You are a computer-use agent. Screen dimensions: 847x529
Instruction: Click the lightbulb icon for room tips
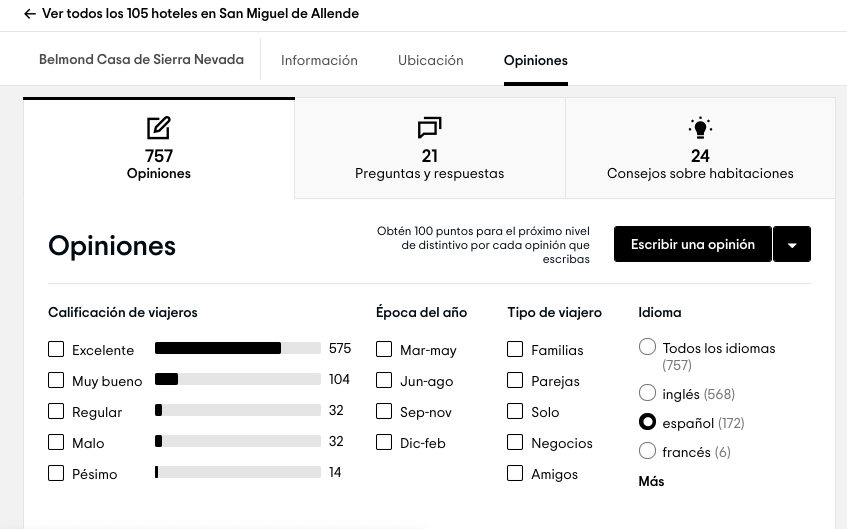pos(700,128)
